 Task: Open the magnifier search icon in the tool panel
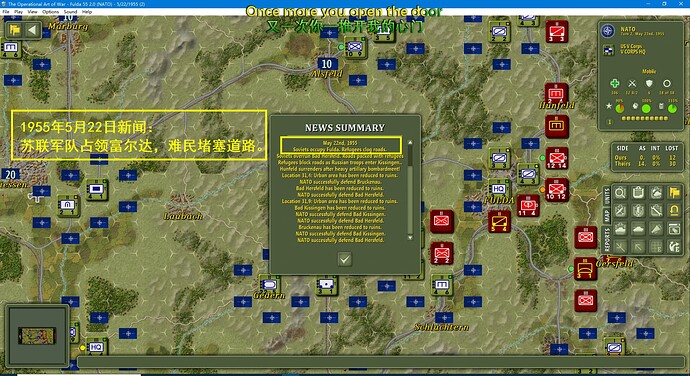coord(620,192)
